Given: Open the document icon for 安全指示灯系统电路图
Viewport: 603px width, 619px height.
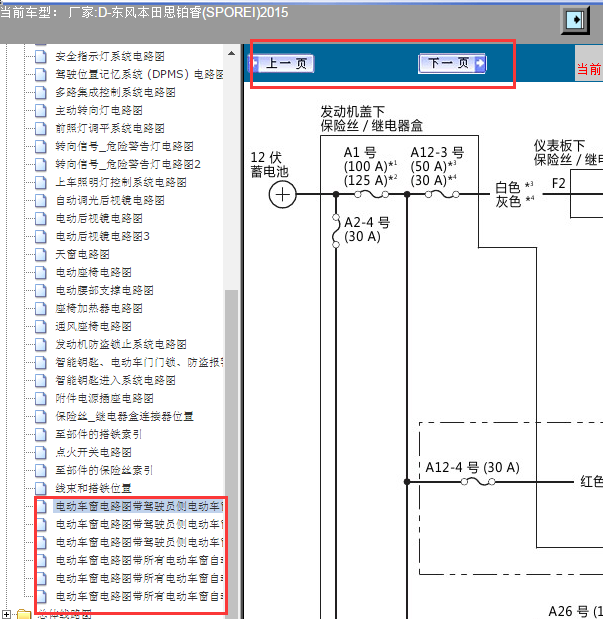Looking at the screenshot, I should 41,56.
